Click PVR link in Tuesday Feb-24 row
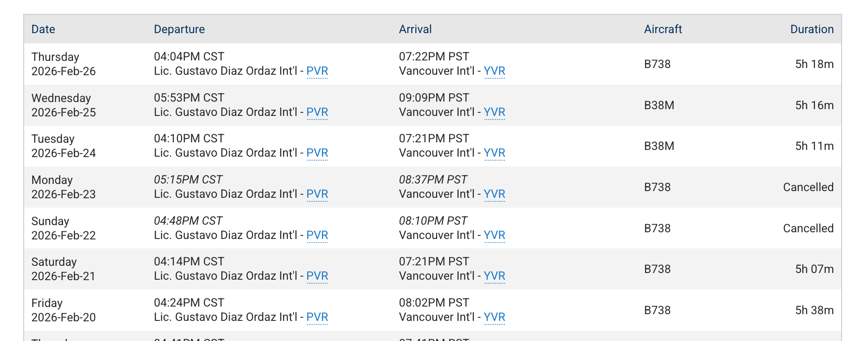Viewport: 868px width, 341px height. coord(317,153)
